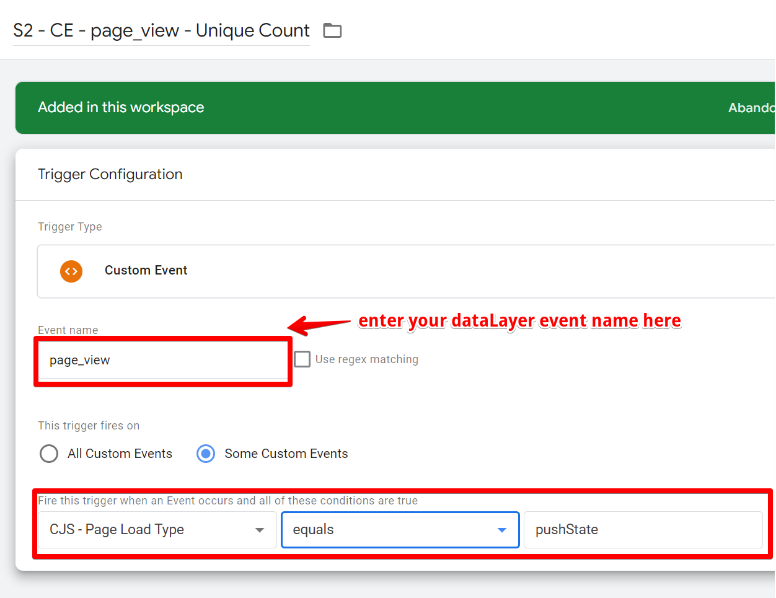
Task: Click the Event name field containing page_view
Action: pos(163,360)
